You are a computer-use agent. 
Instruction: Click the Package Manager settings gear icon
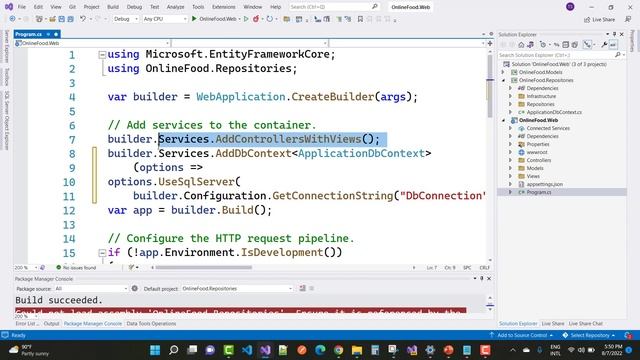[x=135, y=288]
